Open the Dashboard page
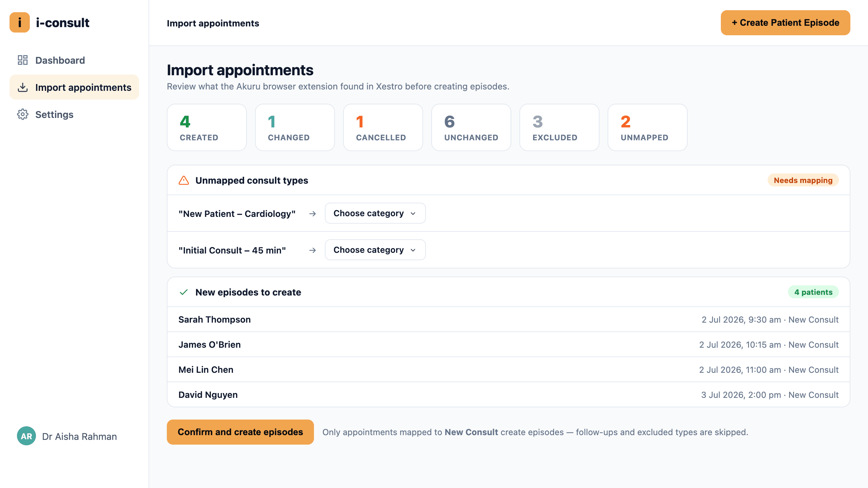The height and width of the screenshot is (488, 868). [74, 60]
